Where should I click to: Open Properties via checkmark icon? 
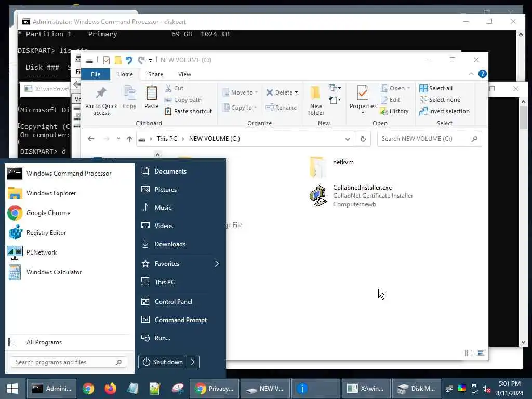click(363, 93)
